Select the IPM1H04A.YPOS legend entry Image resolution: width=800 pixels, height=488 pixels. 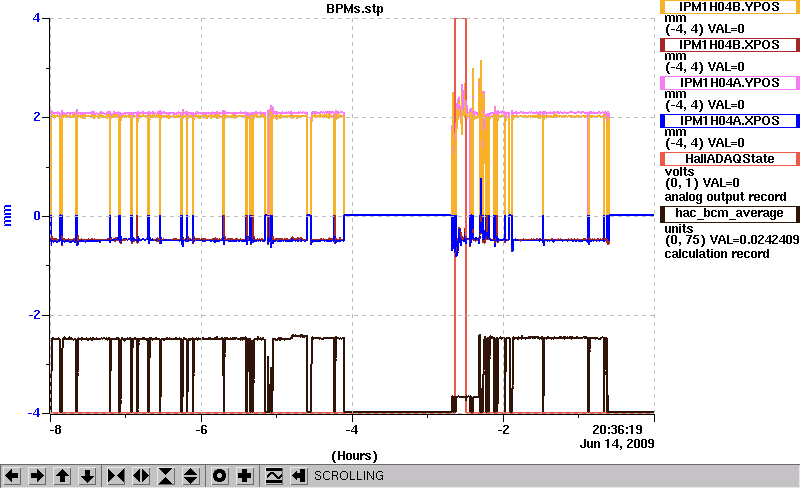730,83
